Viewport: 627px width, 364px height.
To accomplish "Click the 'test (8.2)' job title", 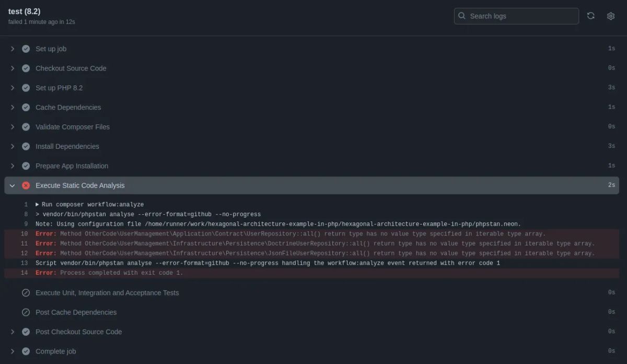I will pyautogui.click(x=24, y=11).
